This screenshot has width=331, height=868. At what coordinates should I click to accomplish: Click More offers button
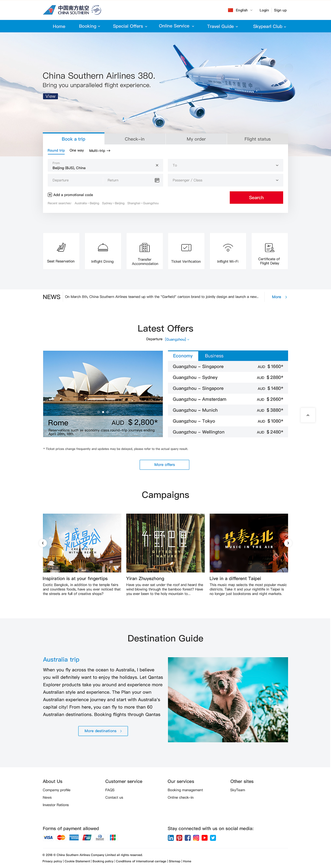pyautogui.click(x=164, y=465)
